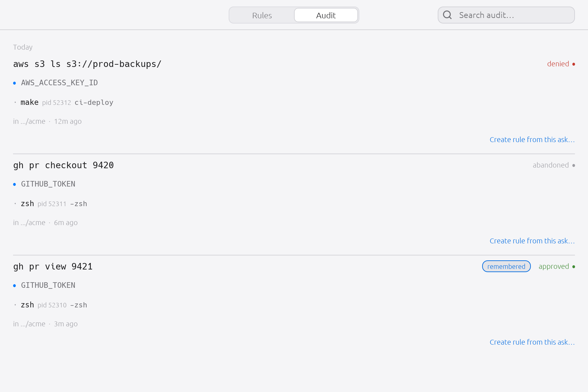The width and height of the screenshot is (588, 392).
Task: Click 'zsh' process name with pid 52310
Action: [x=27, y=305]
